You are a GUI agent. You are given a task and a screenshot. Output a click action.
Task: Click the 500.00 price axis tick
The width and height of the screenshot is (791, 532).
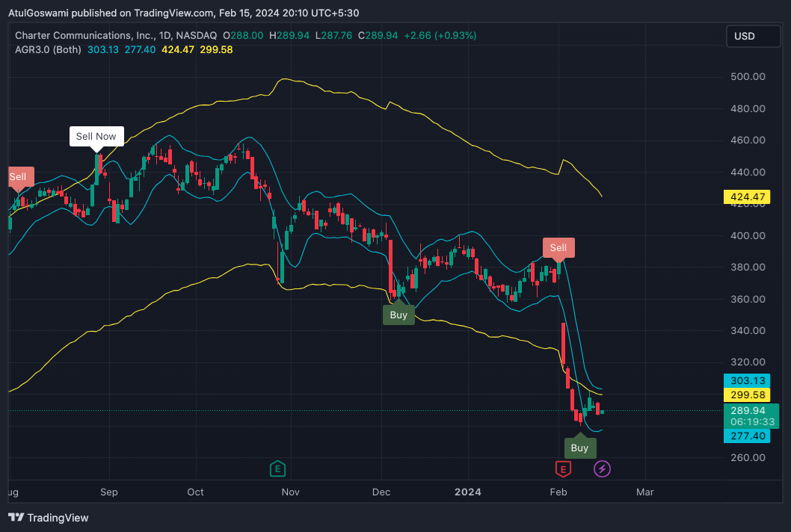click(748, 77)
